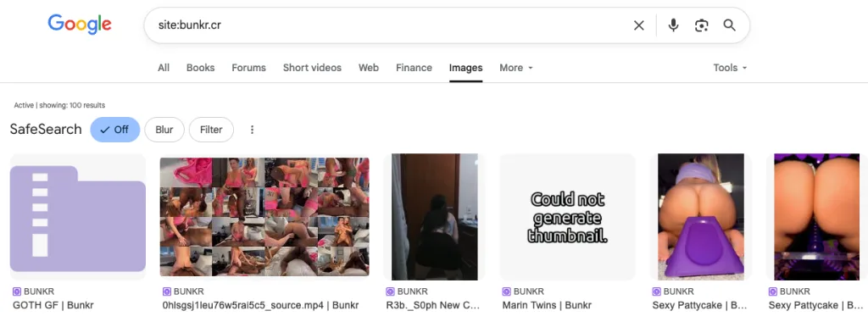Switch to the Short videos tab

pos(312,68)
